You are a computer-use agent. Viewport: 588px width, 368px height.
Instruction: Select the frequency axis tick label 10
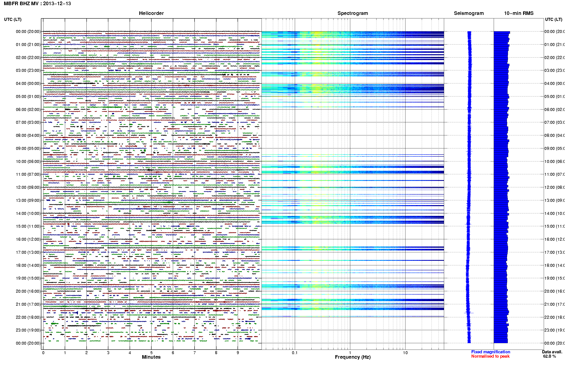click(405, 353)
